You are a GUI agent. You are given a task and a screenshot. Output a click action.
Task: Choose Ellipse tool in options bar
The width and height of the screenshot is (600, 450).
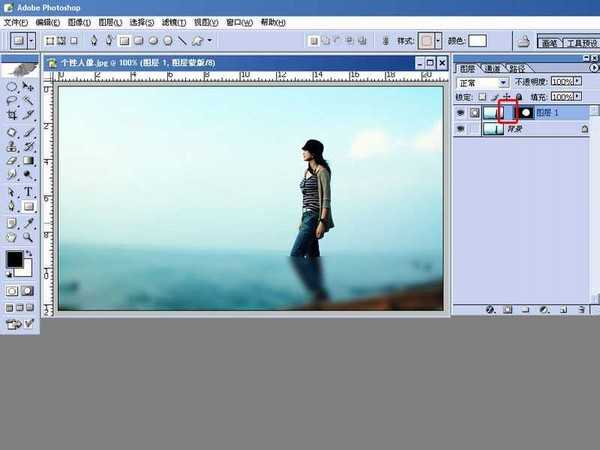pyautogui.click(x=153, y=41)
